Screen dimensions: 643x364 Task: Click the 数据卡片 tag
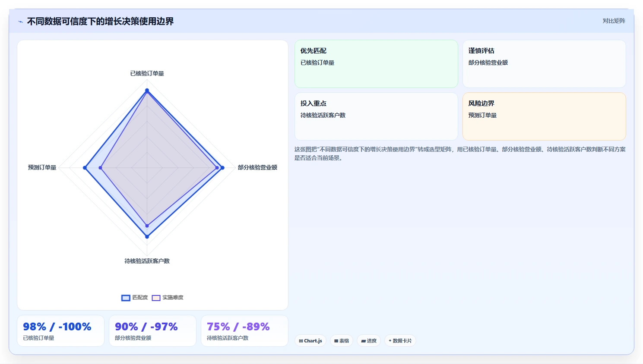tap(400, 341)
